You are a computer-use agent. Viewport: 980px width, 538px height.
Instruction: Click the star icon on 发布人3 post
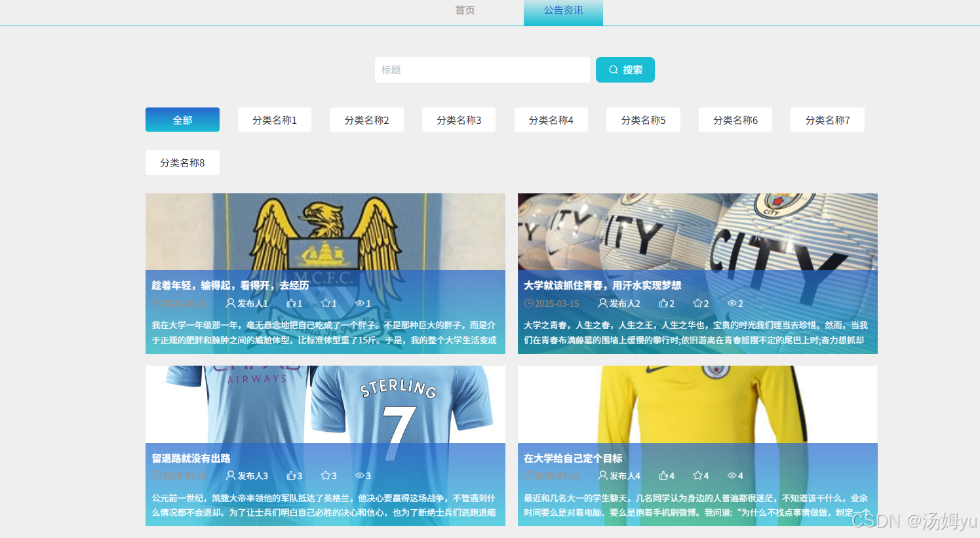(x=326, y=475)
